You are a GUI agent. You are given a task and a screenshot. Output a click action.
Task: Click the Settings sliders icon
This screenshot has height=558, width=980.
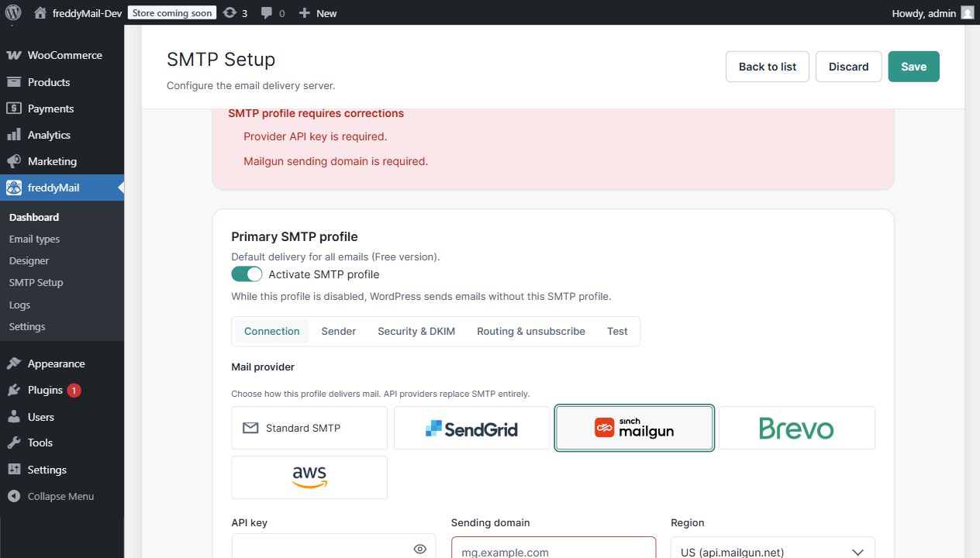tap(13, 470)
